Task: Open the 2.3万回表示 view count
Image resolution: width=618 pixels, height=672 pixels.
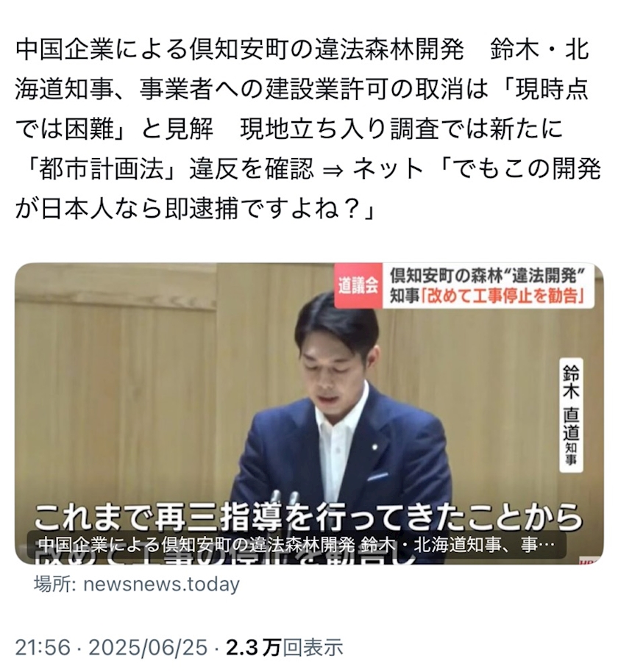Action: [x=285, y=647]
